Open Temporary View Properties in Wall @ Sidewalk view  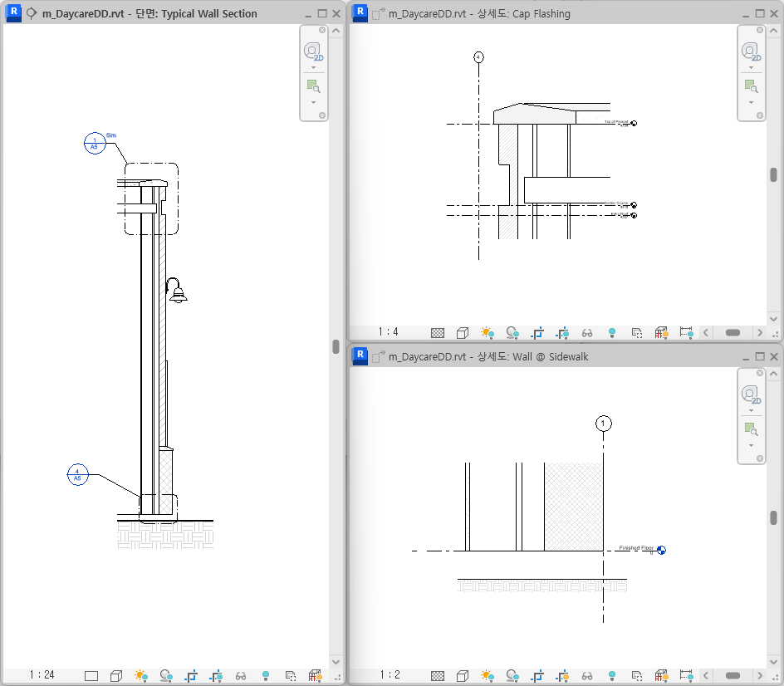(637, 676)
